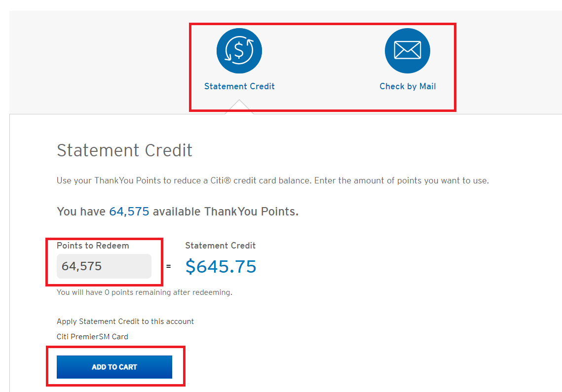
Task: Click the Statement Credit page heading
Action: [124, 150]
